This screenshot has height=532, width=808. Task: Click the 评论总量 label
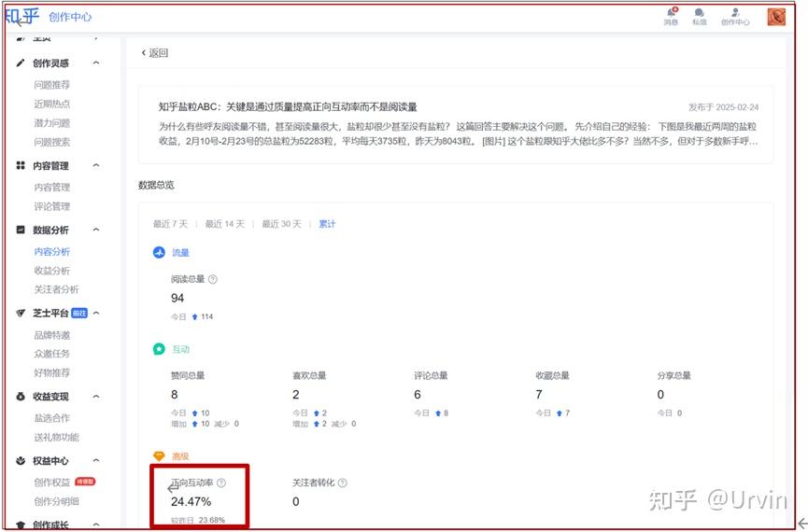click(x=432, y=376)
